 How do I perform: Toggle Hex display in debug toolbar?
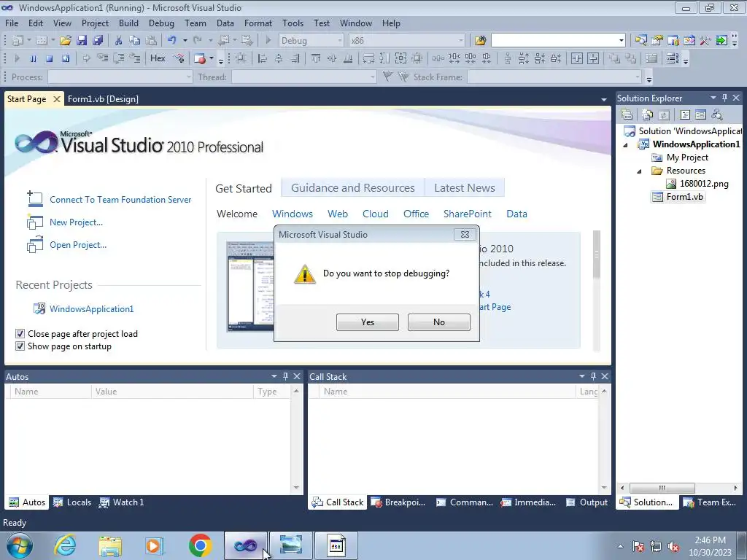pyautogui.click(x=158, y=58)
